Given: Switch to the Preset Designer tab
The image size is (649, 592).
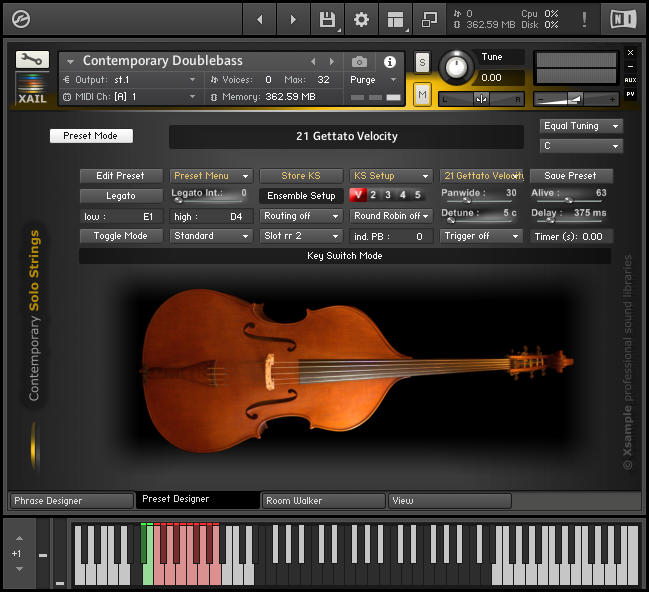Looking at the screenshot, I should point(198,500).
